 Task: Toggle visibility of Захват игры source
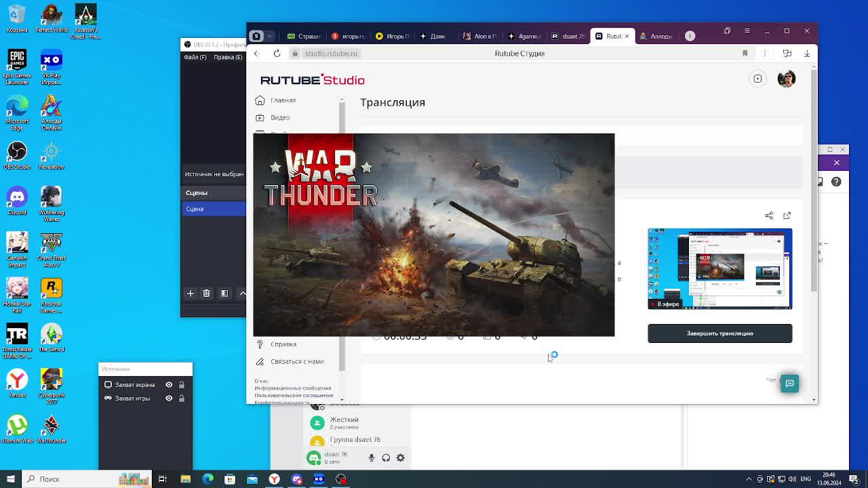(169, 399)
